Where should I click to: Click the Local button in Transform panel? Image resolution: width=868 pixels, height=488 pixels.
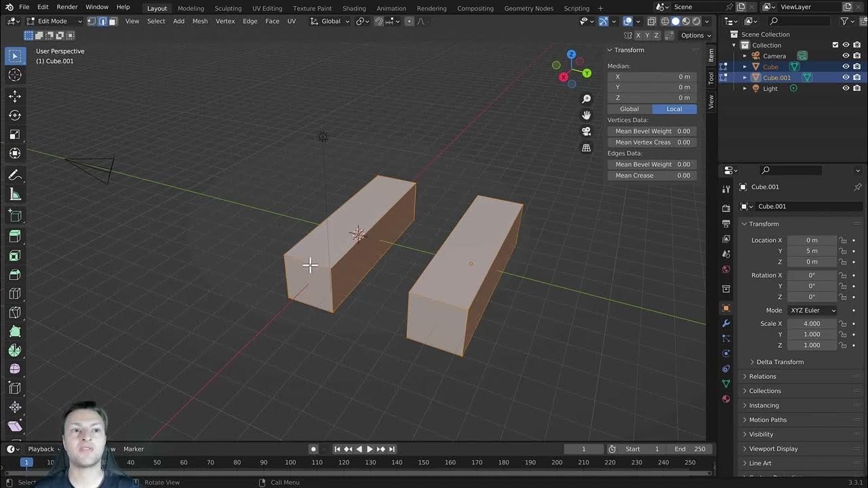674,108
